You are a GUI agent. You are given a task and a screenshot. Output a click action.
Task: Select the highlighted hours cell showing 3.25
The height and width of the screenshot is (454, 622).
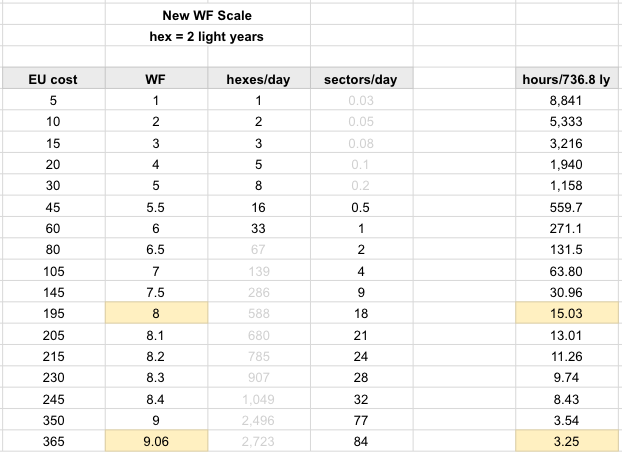click(567, 441)
